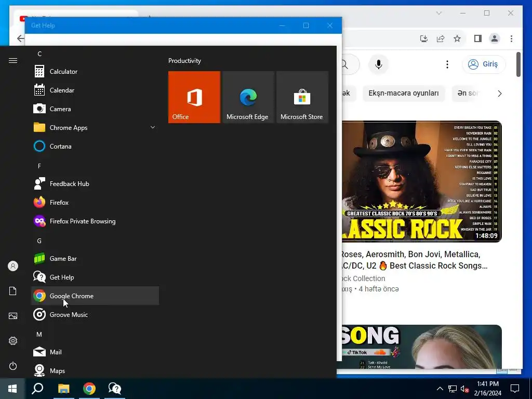Expand the Start menu hamburger navigation
532x399 pixels.
pyautogui.click(x=13, y=60)
